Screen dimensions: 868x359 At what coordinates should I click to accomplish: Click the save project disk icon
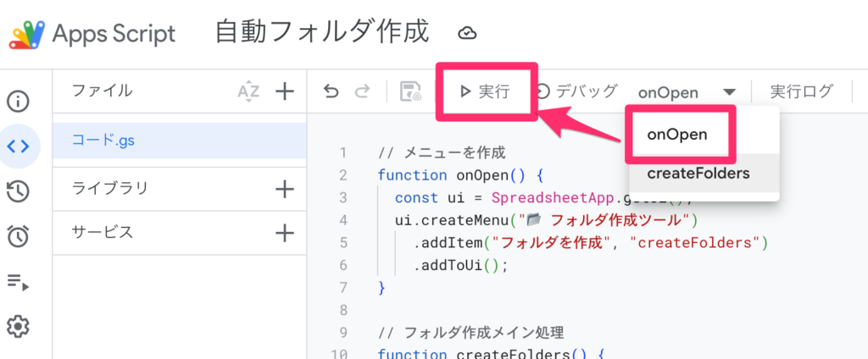411,91
